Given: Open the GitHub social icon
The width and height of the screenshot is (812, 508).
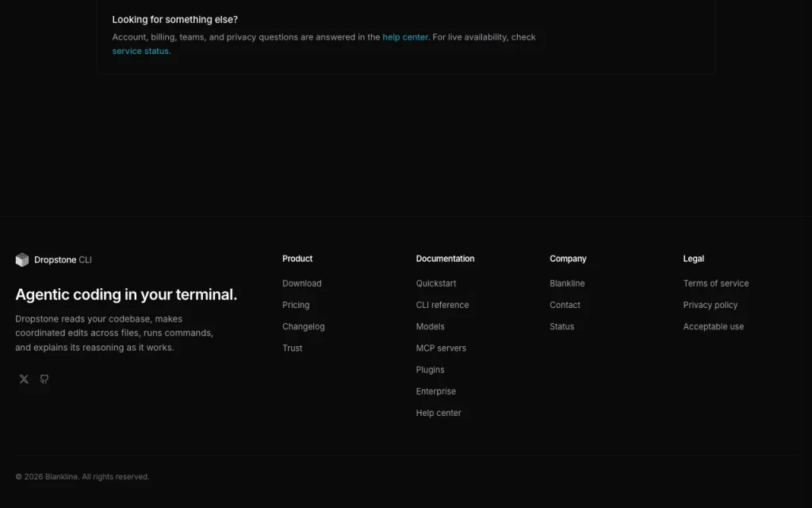Looking at the screenshot, I should [x=44, y=379].
